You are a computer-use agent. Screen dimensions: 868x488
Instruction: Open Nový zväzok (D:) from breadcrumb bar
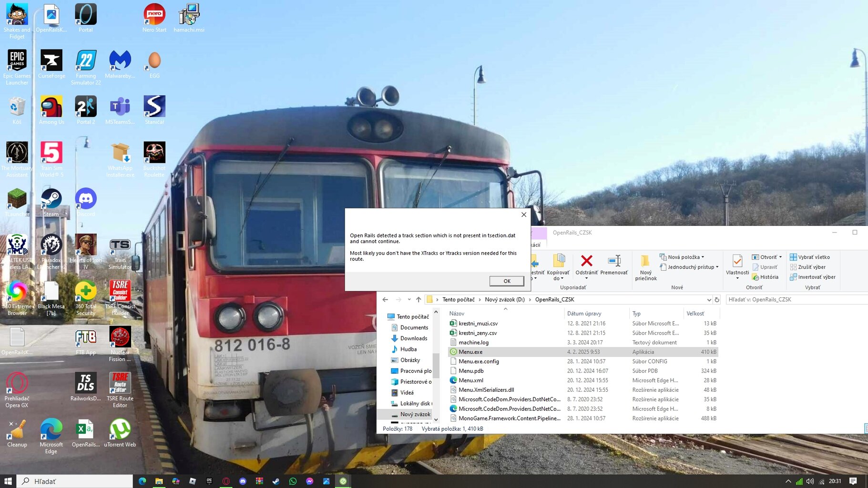point(505,299)
